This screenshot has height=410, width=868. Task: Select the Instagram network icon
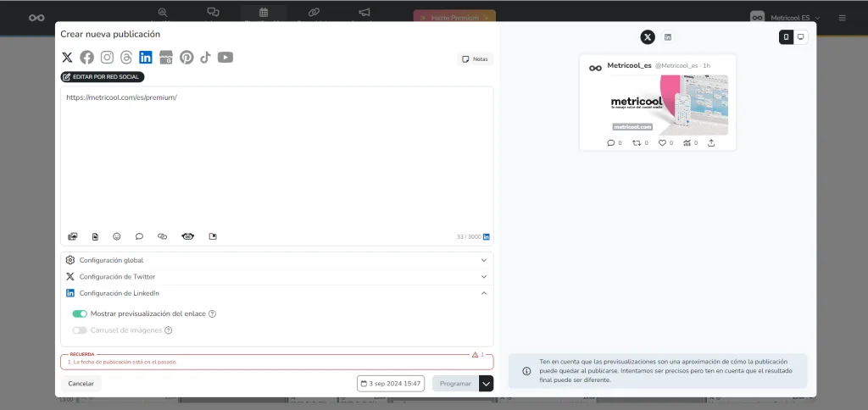[107, 58]
